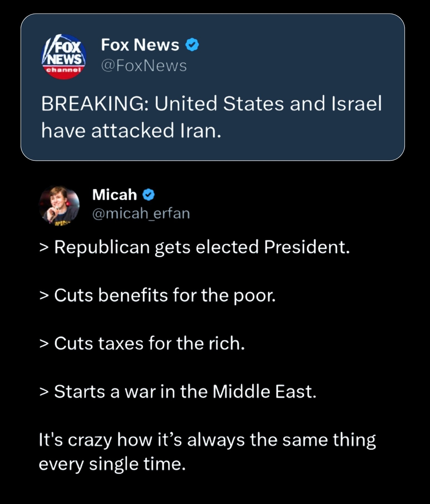Click the Micah display name
The height and width of the screenshot is (504, 430).
[x=114, y=194]
